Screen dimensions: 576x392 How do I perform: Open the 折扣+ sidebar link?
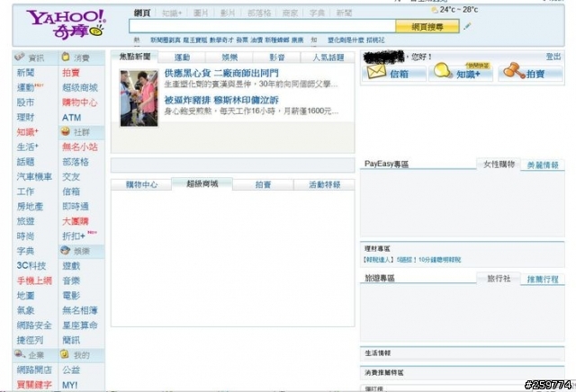point(74,236)
